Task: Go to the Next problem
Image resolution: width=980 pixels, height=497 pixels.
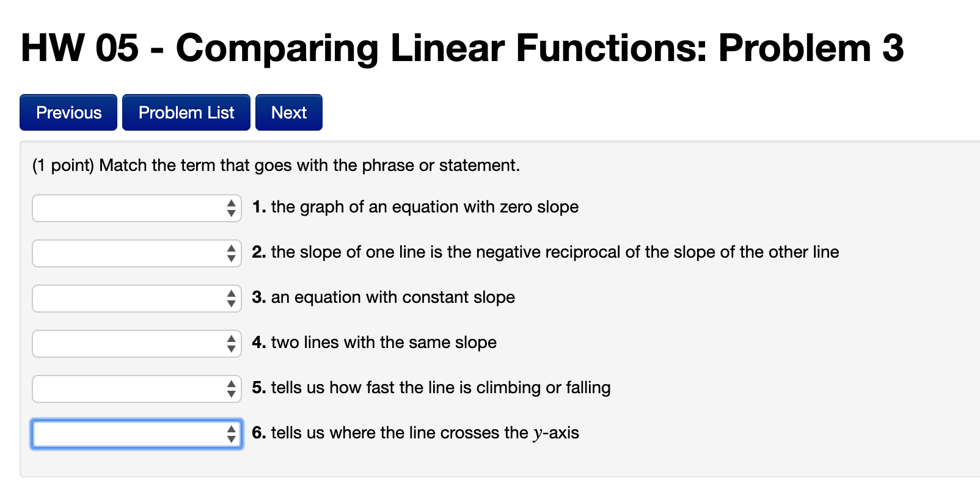Action: point(289,112)
